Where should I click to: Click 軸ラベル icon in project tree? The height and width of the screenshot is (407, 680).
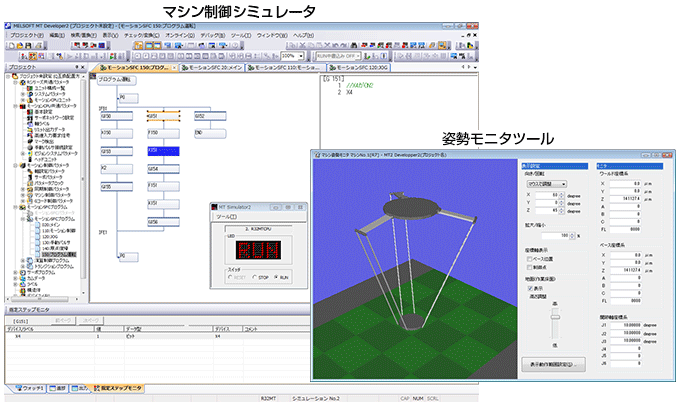coord(30,124)
